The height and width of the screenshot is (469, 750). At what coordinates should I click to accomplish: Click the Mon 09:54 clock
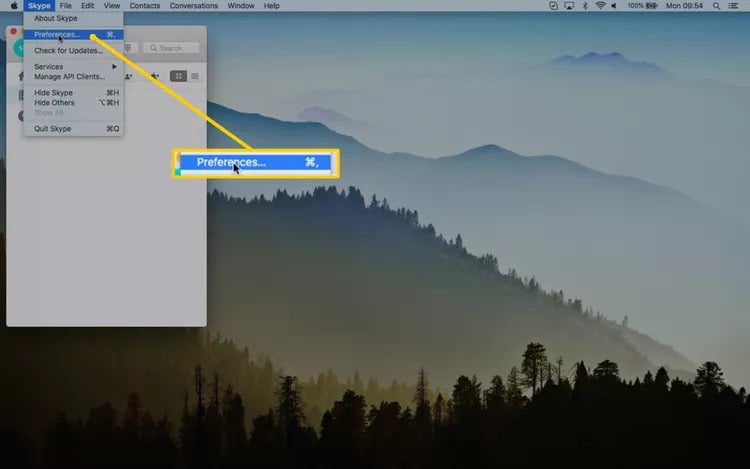(x=684, y=6)
